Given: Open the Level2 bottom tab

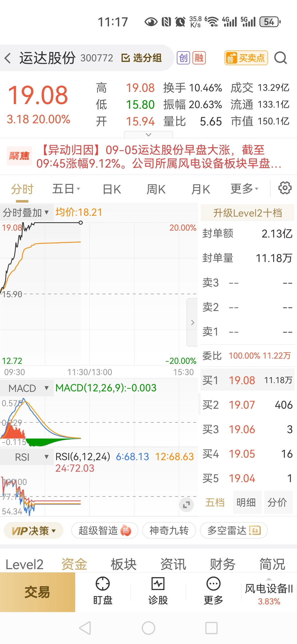Looking at the screenshot, I should (24, 564).
